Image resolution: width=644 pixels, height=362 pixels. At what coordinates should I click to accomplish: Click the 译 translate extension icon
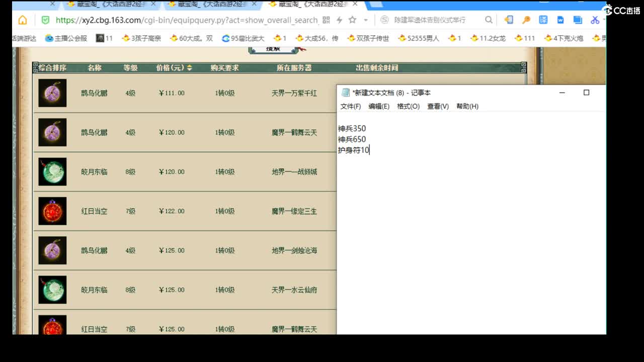point(543,20)
